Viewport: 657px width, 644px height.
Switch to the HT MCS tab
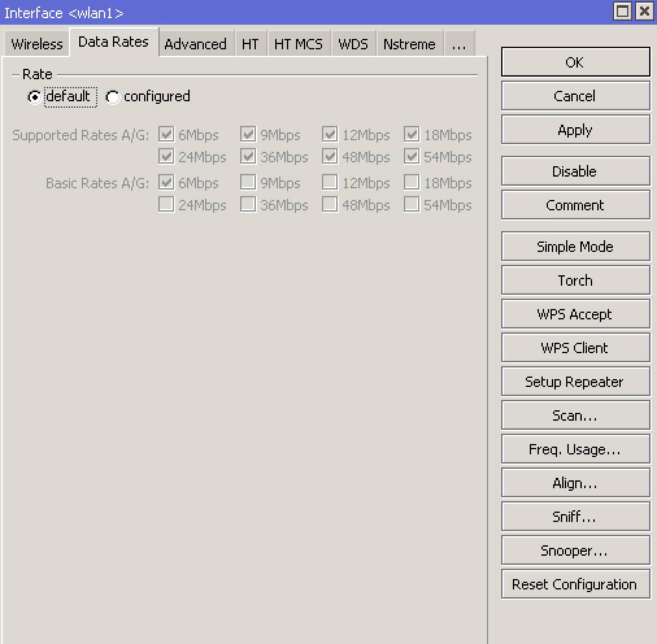pos(299,43)
